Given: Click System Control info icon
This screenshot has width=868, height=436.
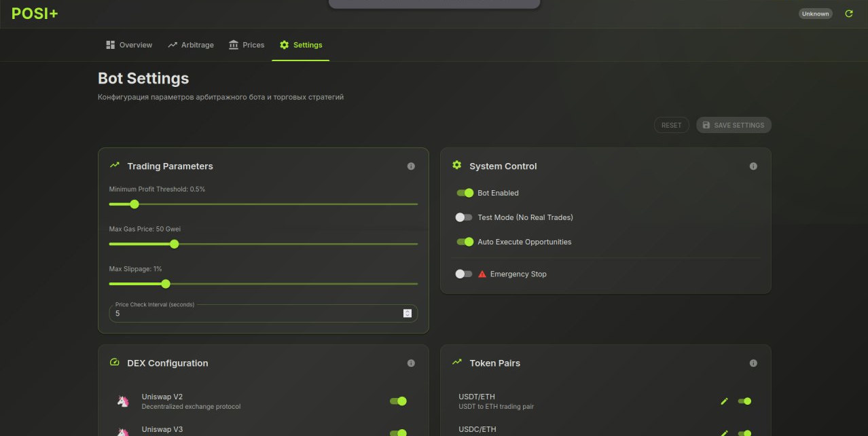Looking at the screenshot, I should click(753, 166).
